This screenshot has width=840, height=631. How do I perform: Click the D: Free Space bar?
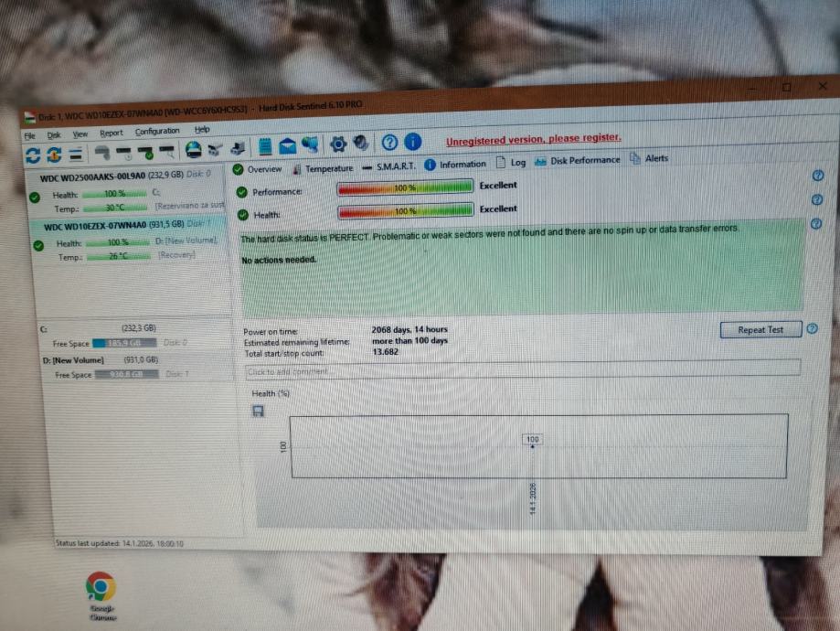click(126, 374)
